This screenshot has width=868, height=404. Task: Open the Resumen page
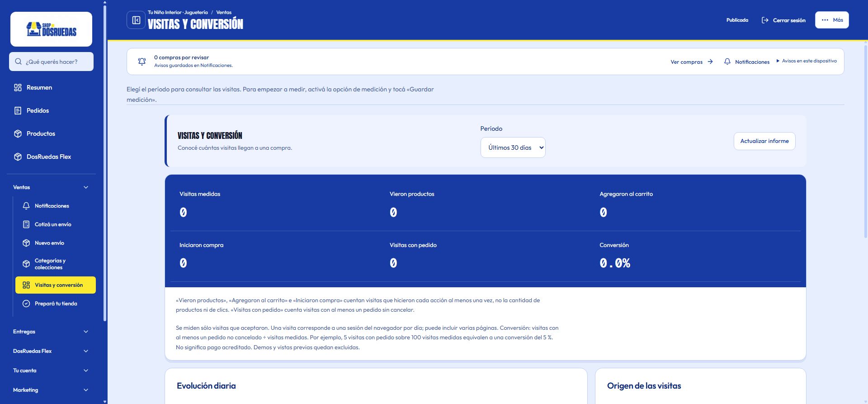pos(51,88)
